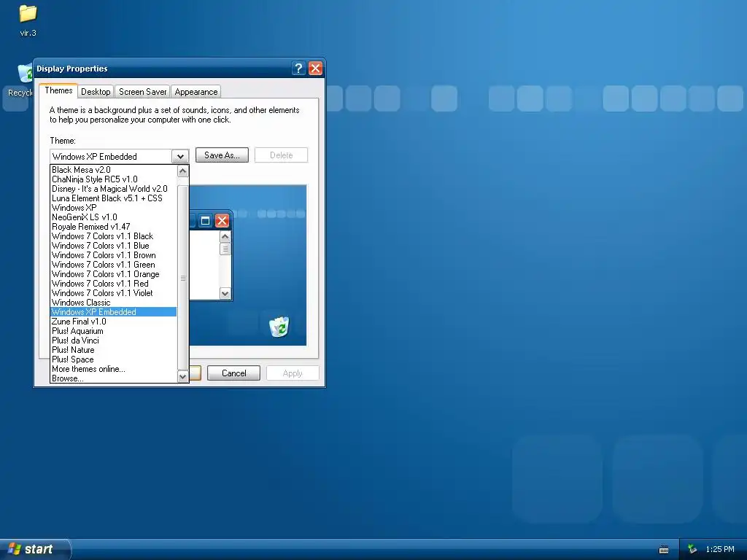Screen dimensions: 747x560
Task: Select Luna Element Black v5.1 + CSS
Action: [113, 198]
